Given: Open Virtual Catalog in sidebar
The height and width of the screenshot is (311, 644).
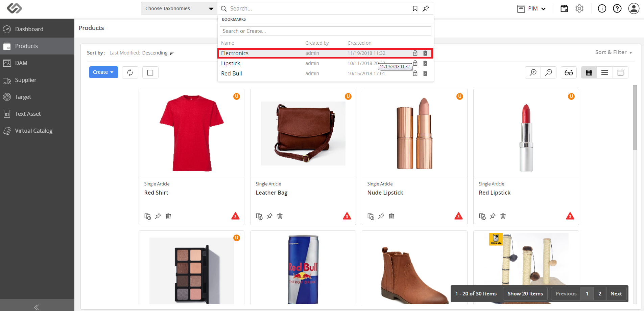Looking at the screenshot, I should click(x=37, y=131).
